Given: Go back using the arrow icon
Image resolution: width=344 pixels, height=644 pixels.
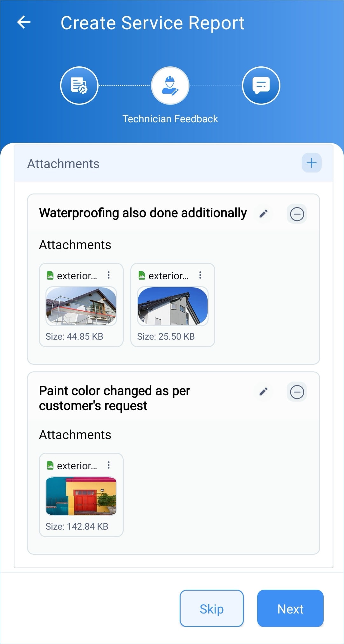Looking at the screenshot, I should (24, 22).
